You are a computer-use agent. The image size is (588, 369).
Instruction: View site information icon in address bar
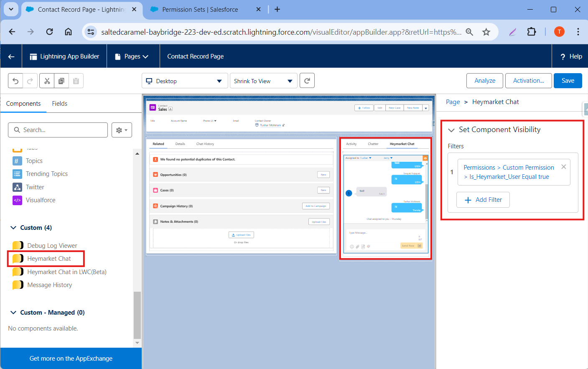click(91, 32)
